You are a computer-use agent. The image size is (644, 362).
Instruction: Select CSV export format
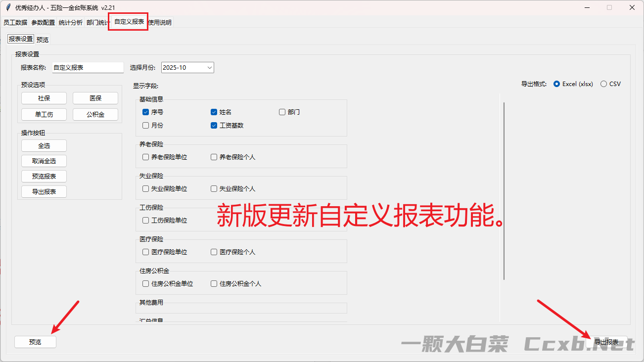tap(603, 84)
